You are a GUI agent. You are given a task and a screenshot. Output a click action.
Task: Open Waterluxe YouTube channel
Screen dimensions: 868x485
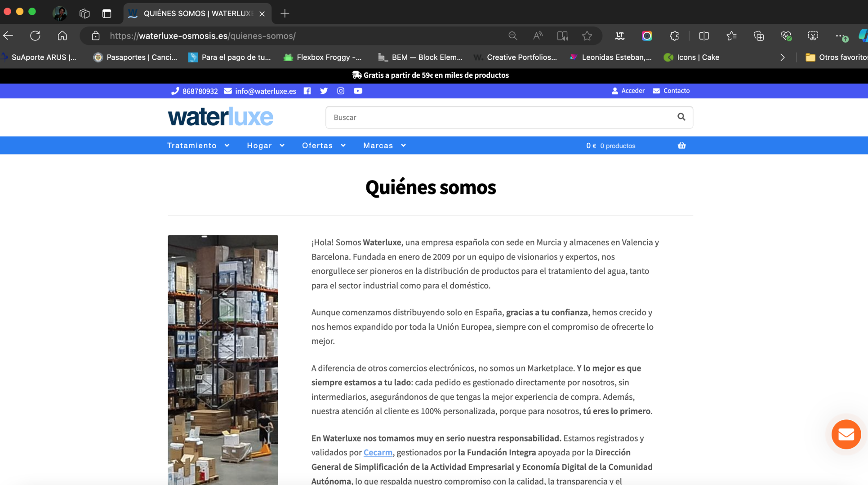[358, 91]
